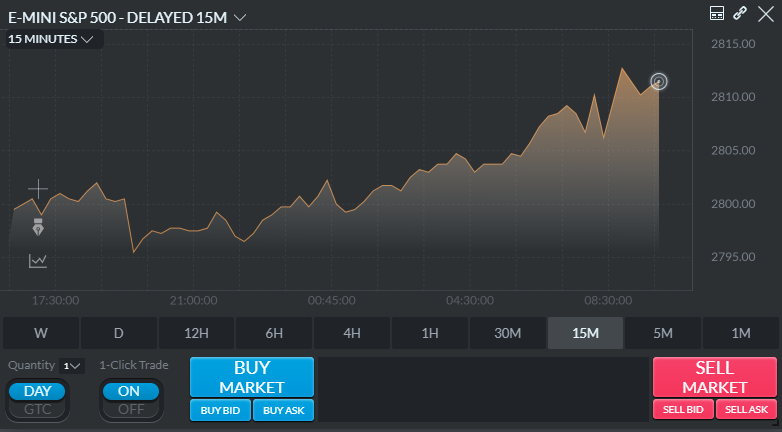Select the active 15M timeframe tab

586,333
